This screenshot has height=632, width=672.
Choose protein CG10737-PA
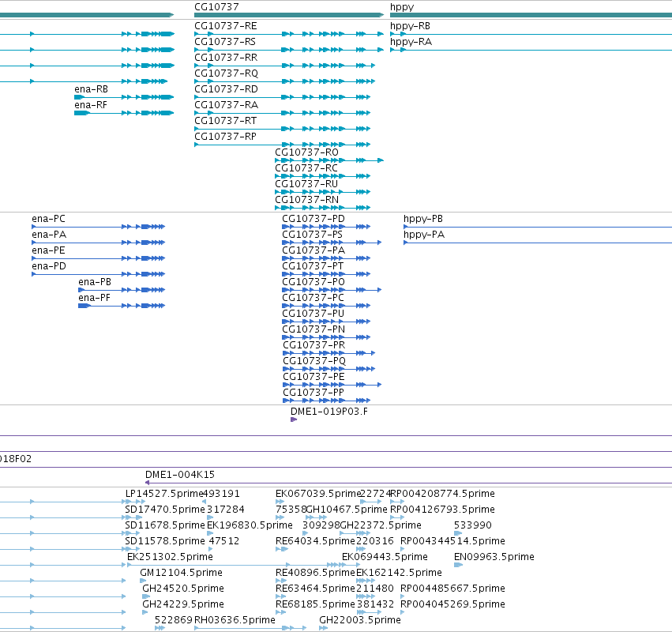[x=313, y=250]
